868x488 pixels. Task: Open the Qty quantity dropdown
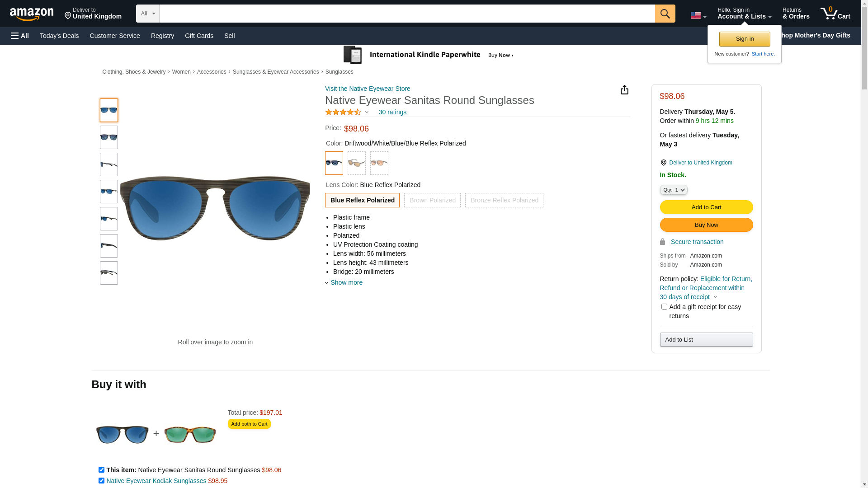[674, 190]
